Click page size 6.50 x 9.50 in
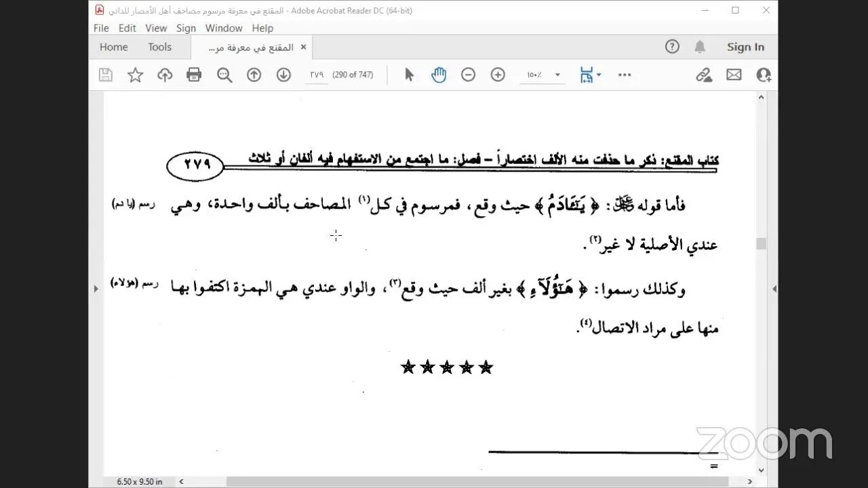Viewport: 868px width, 488px height. 139,481
